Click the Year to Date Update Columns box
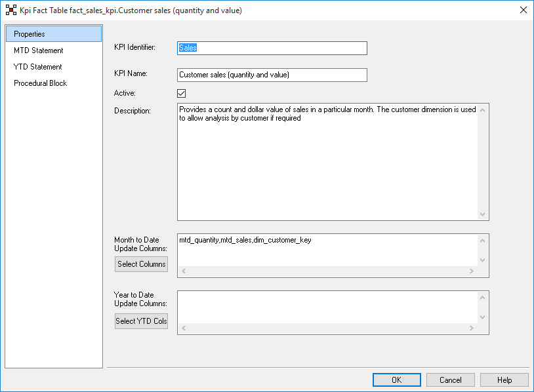534x392 pixels. (x=328, y=307)
